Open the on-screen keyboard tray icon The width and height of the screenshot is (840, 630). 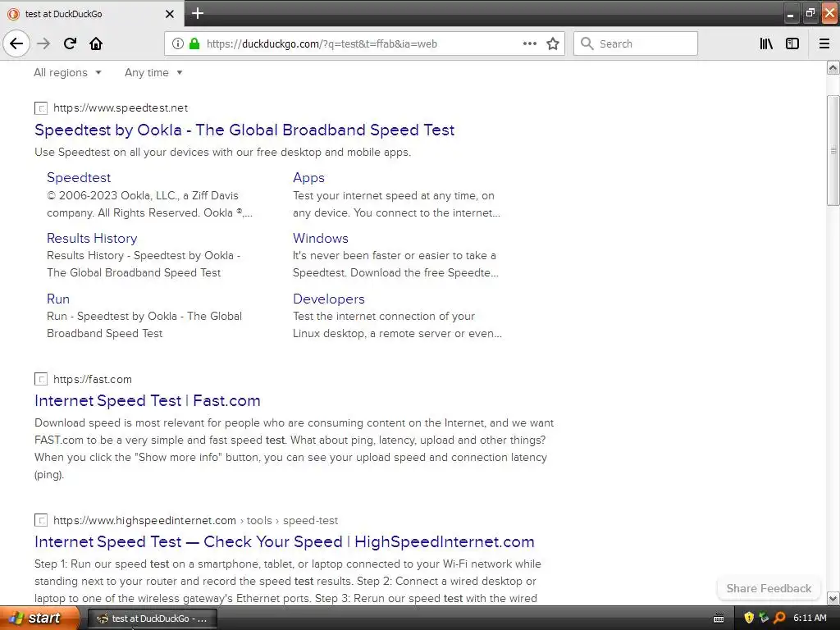pos(719,619)
